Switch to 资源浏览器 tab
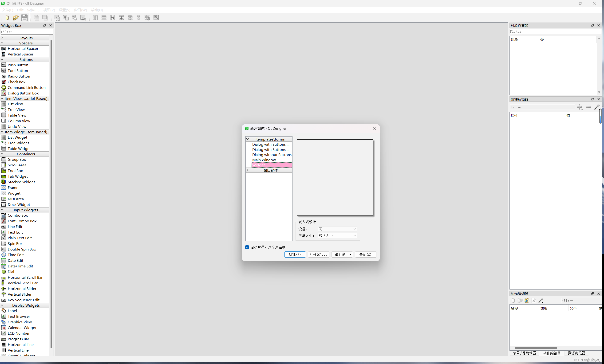The width and height of the screenshot is (604, 364). pyautogui.click(x=576, y=353)
